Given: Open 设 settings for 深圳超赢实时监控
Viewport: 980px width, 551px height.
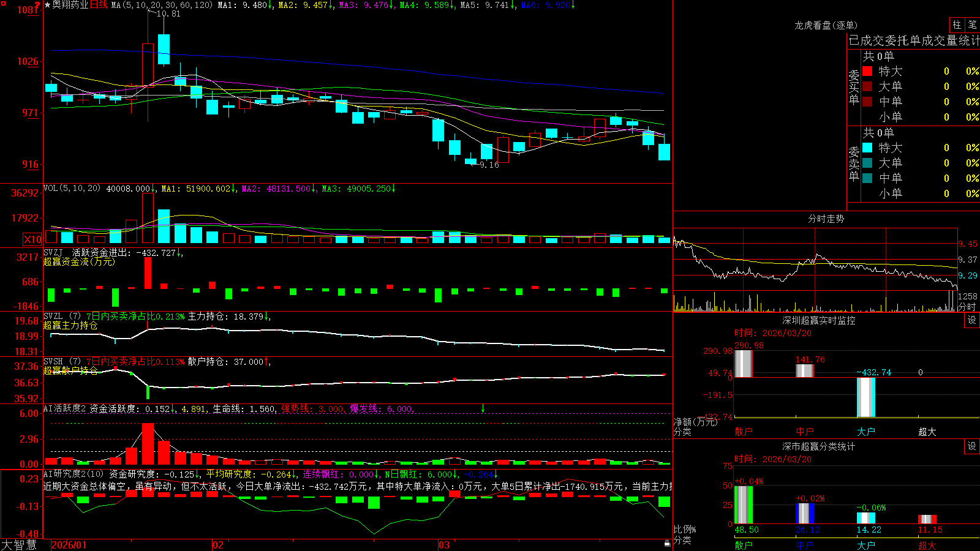Looking at the screenshot, I should 972,320.
